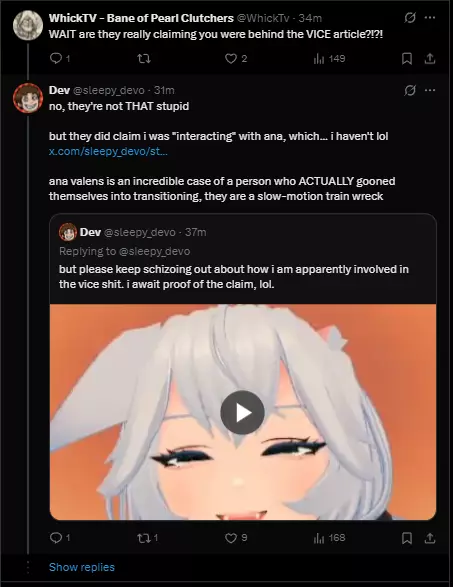Open more options menu on WhickTV's tweet
This screenshot has width=453, height=587.
[430, 18]
